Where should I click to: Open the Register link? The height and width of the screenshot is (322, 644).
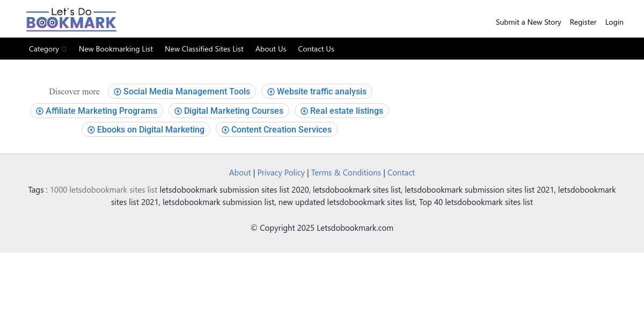coord(583,22)
